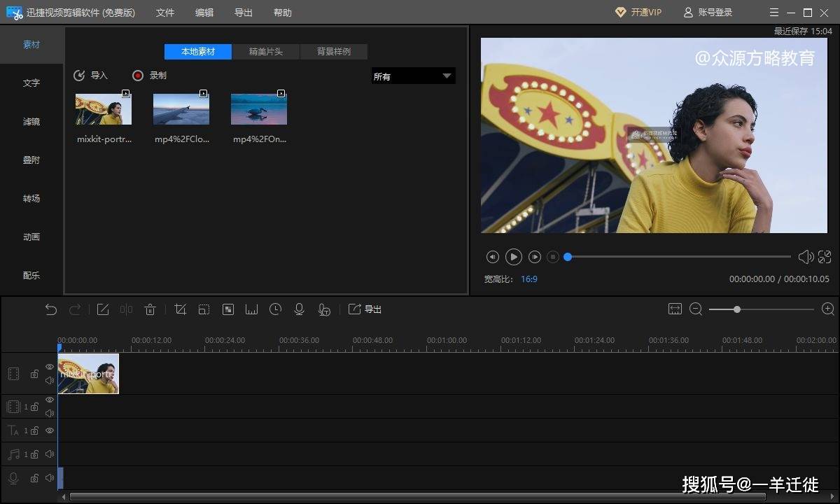Zoom out the timeline with minus magnifier
The width and height of the screenshot is (840, 504).
coord(696,309)
